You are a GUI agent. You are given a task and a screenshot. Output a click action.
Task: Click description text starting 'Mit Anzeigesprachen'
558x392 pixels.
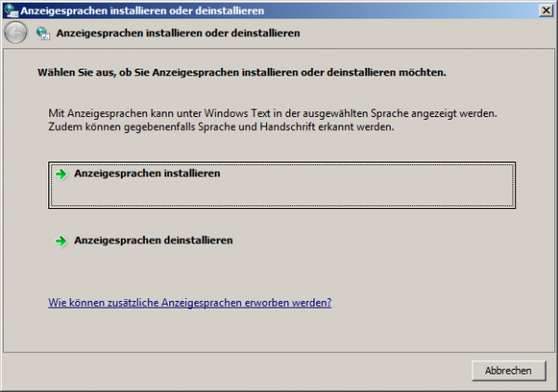point(272,120)
